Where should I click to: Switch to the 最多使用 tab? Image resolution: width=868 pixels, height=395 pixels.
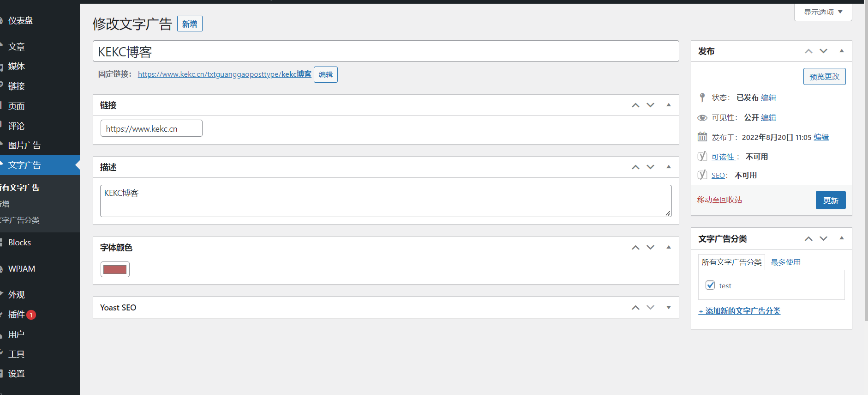pos(785,262)
